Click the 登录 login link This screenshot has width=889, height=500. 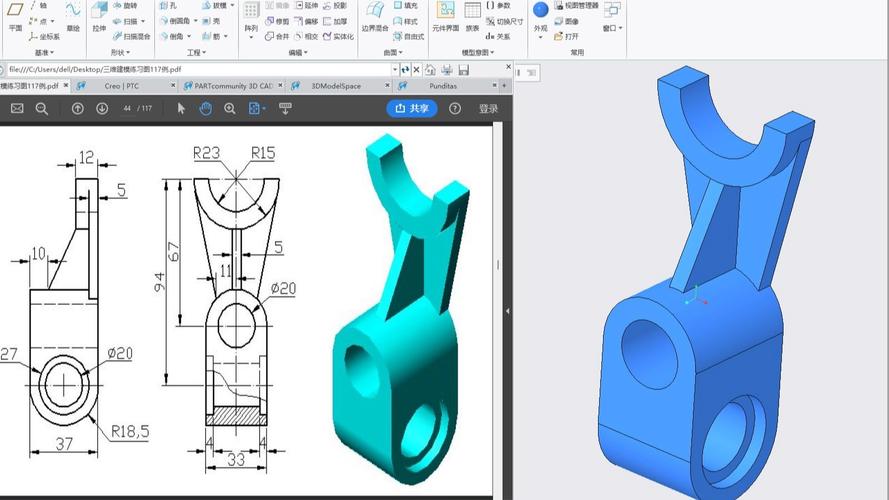click(x=488, y=108)
